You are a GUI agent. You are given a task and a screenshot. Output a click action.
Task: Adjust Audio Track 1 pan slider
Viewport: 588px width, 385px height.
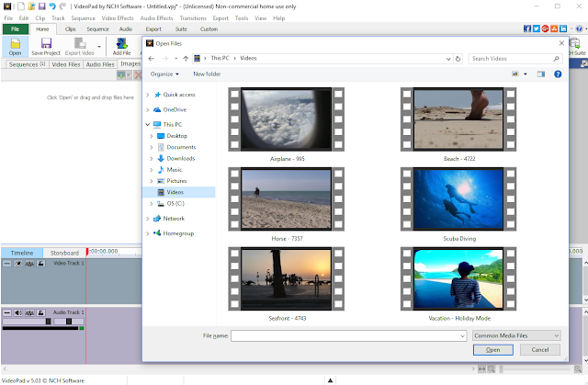coord(69,322)
